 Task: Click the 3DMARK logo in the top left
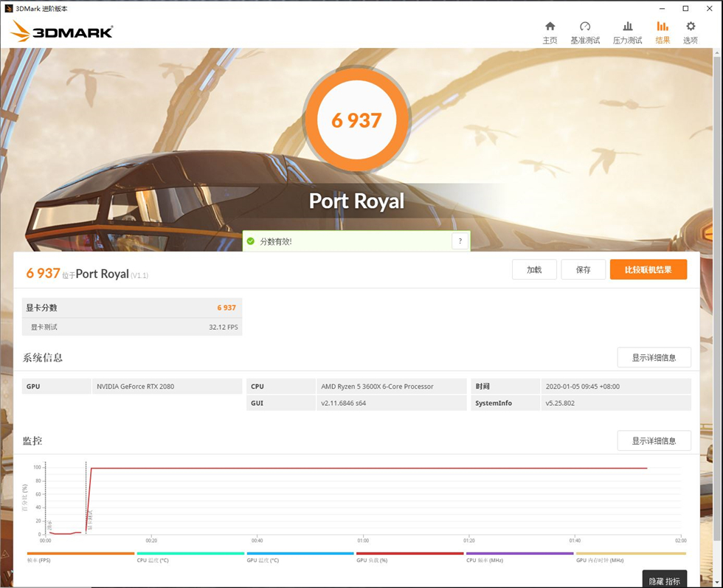60,30
